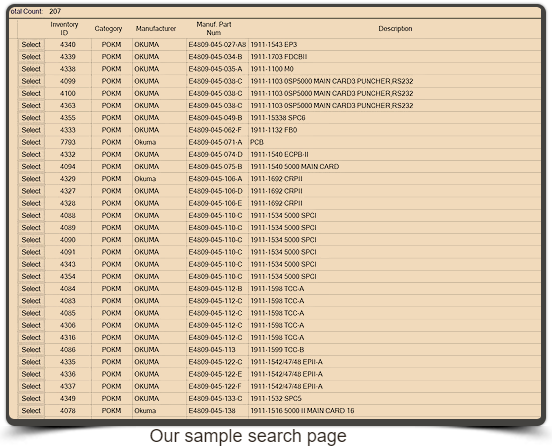552x447 pixels.
Task: Click Select for inventory 4343
Action: [31, 264]
